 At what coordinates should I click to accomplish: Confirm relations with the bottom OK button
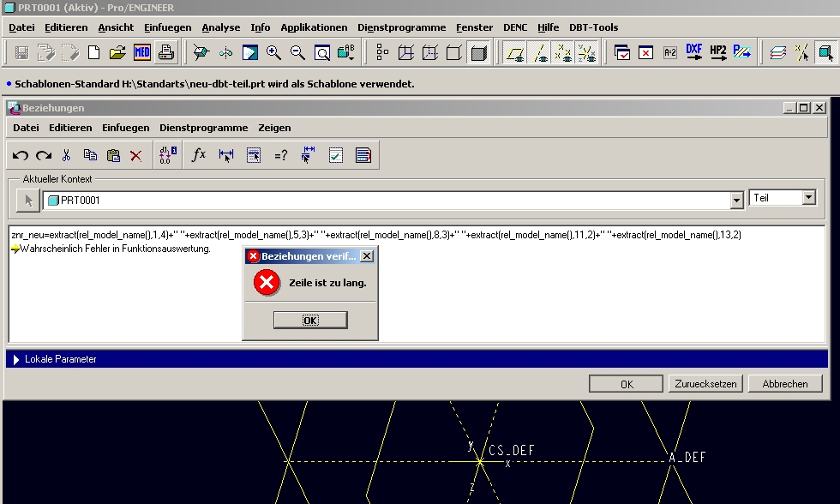pyautogui.click(x=627, y=384)
